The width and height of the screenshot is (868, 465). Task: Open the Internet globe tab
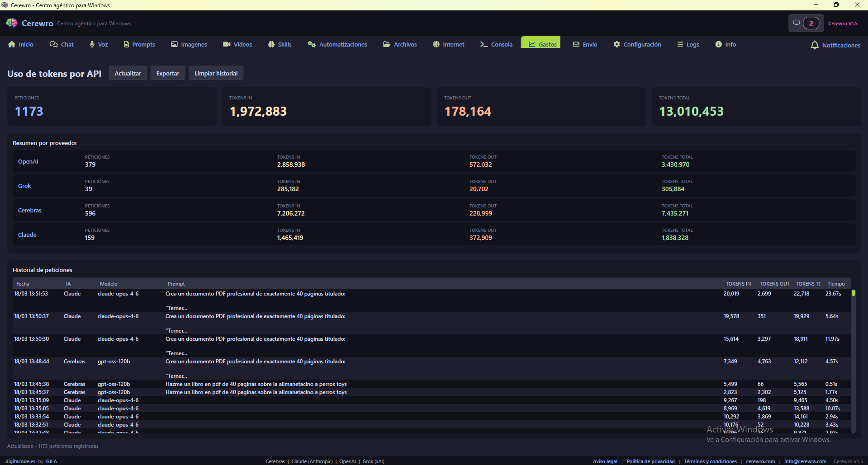(x=448, y=44)
